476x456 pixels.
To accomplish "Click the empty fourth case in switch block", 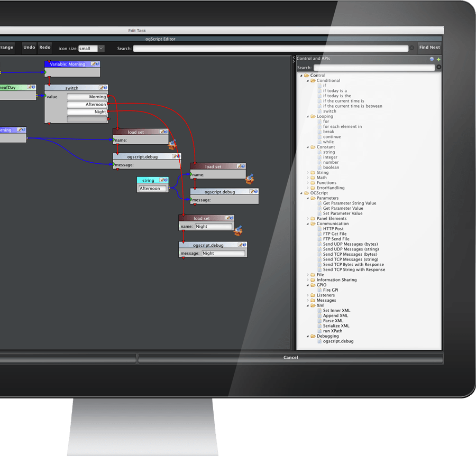I will [x=87, y=119].
